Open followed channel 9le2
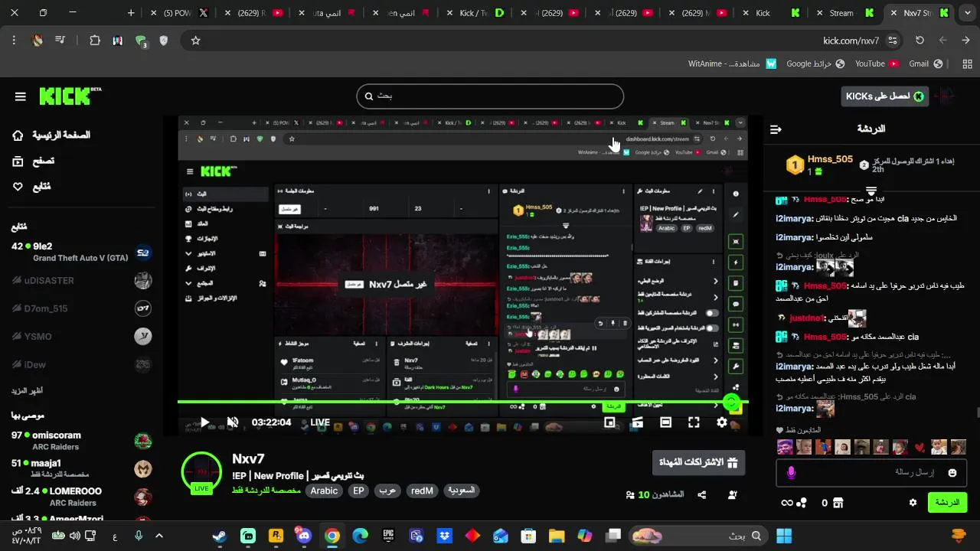 tap(82, 252)
